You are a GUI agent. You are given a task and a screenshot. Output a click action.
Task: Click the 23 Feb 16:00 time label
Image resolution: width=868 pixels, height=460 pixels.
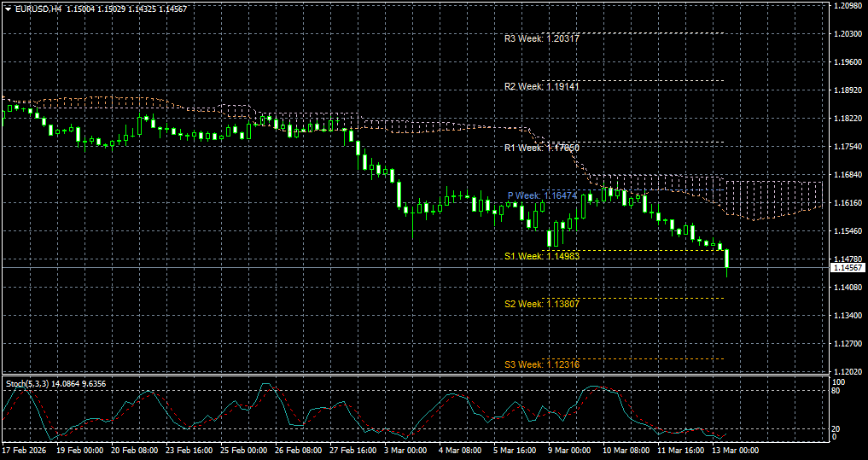click(189, 451)
